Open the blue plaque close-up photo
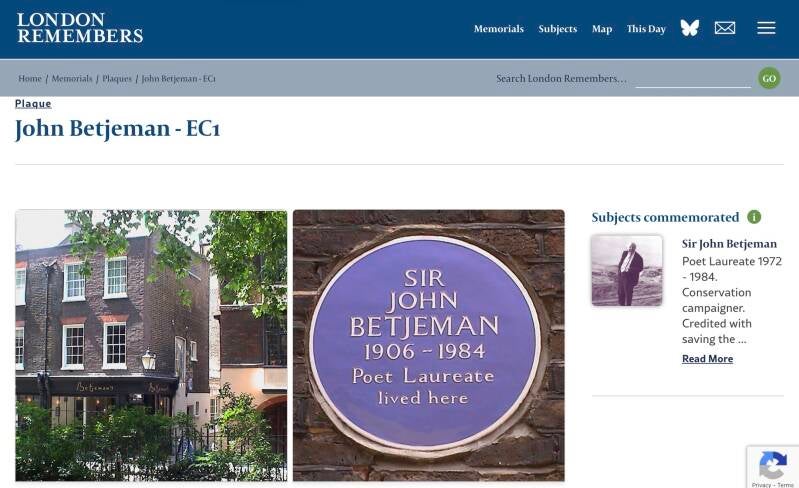Screen dimensions: 799x488 [x=429, y=345]
